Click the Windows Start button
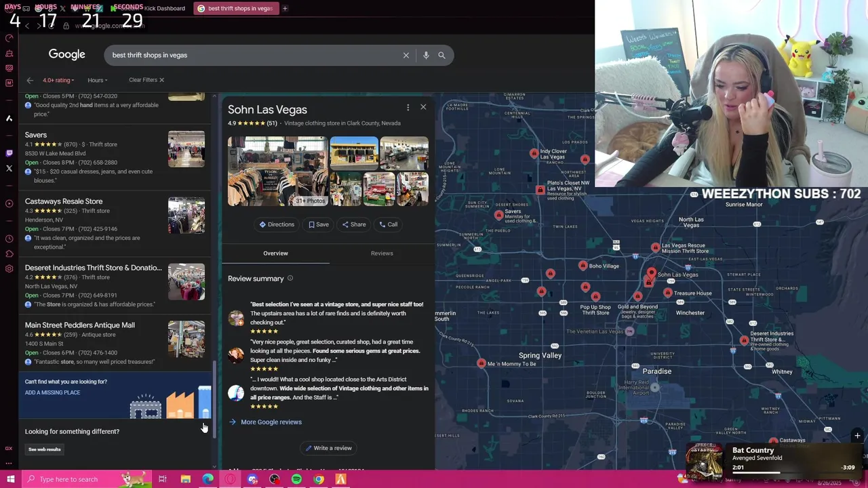The width and height of the screenshot is (868, 488). click(x=10, y=479)
